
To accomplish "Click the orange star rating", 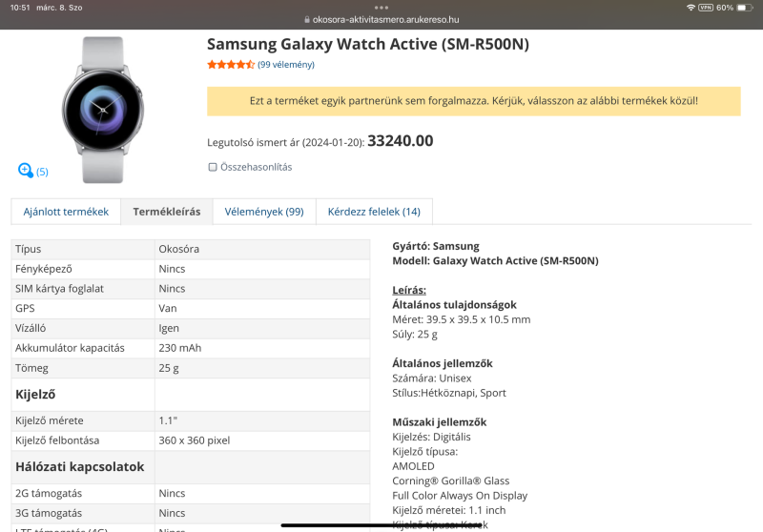I will point(231,65).
